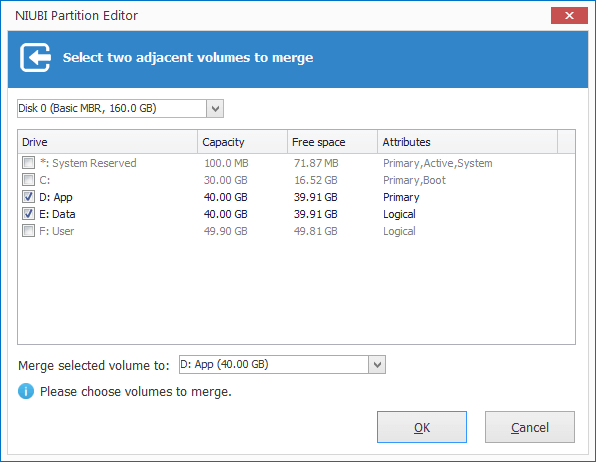596x462 pixels.
Task: Open the merge target volume dropdown
Action: [x=282, y=364]
